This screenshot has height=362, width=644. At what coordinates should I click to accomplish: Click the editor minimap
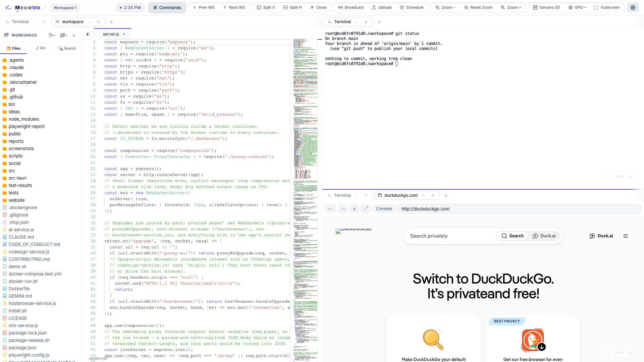(x=305, y=200)
